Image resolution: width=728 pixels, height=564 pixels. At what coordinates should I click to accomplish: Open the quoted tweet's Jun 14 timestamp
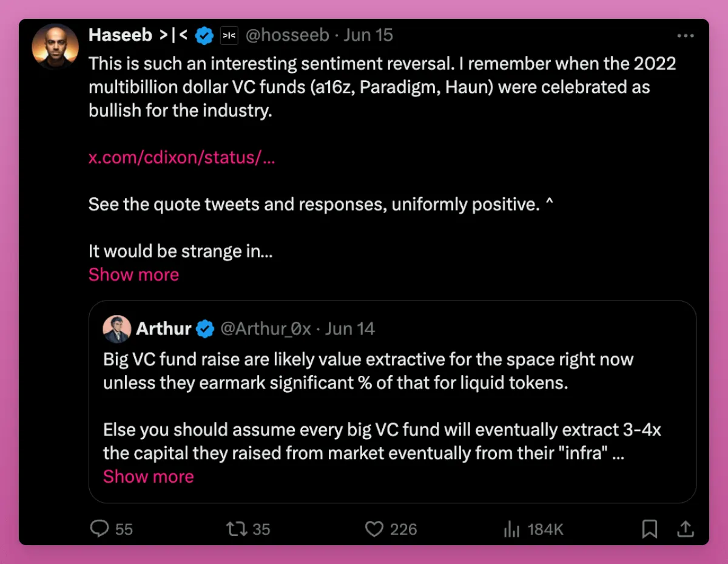[350, 329]
